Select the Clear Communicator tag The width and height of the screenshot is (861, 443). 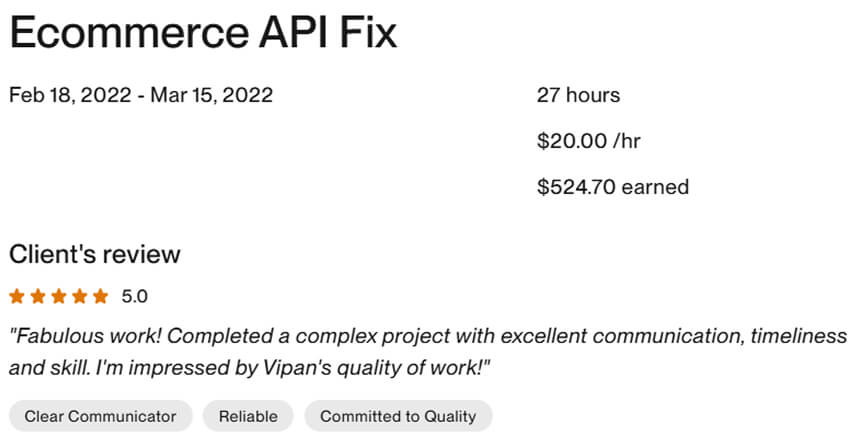[x=100, y=416]
